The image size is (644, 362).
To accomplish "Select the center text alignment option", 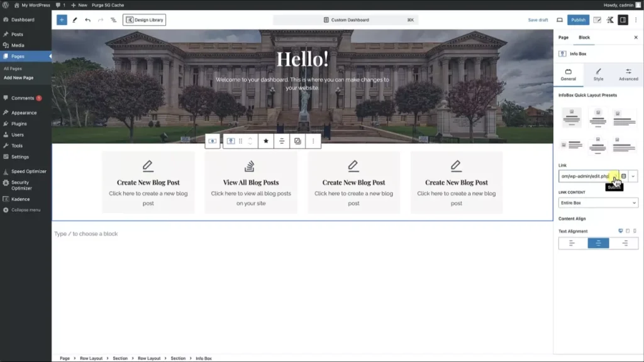I will 598,243.
